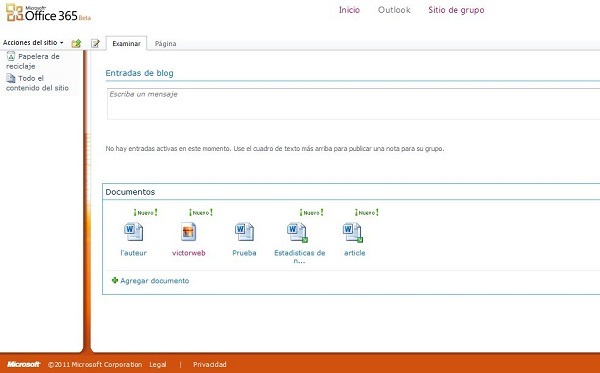This screenshot has width=600, height=373.
Task: Click the Nuevo badge above article
Action: coord(367,212)
